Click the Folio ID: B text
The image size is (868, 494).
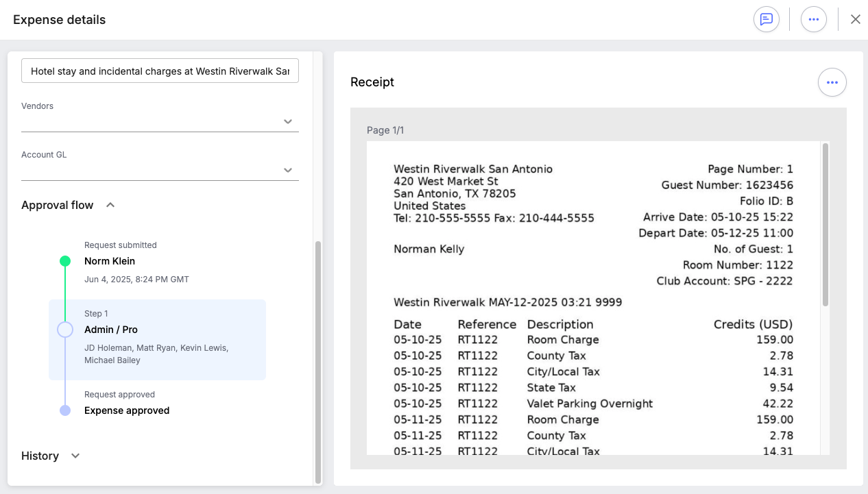tap(767, 201)
